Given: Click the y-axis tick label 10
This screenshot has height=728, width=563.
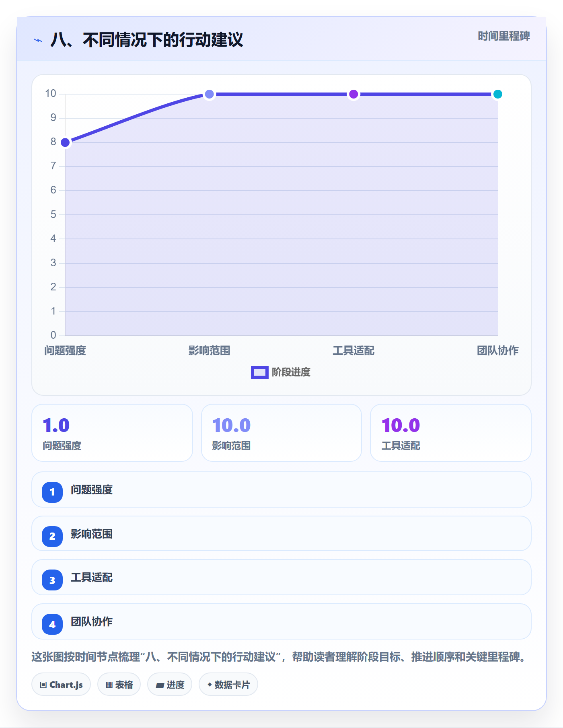Looking at the screenshot, I should click(x=51, y=94).
